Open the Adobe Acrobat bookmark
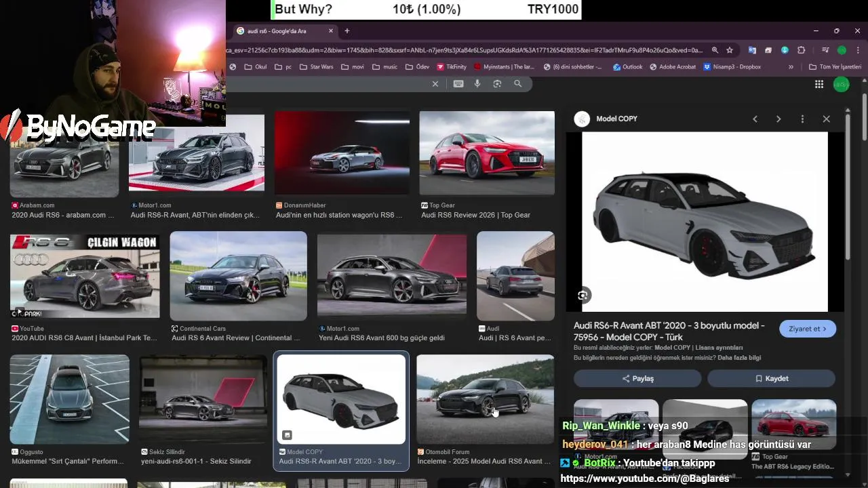The width and height of the screenshot is (868, 488). click(x=673, y=67)
